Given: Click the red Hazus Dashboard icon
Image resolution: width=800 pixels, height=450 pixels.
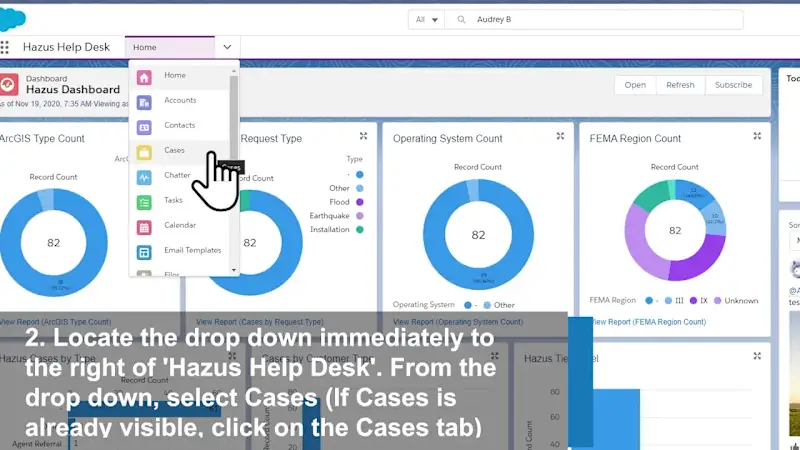Looking at the screenshot, I should click(x=9, y=85).
